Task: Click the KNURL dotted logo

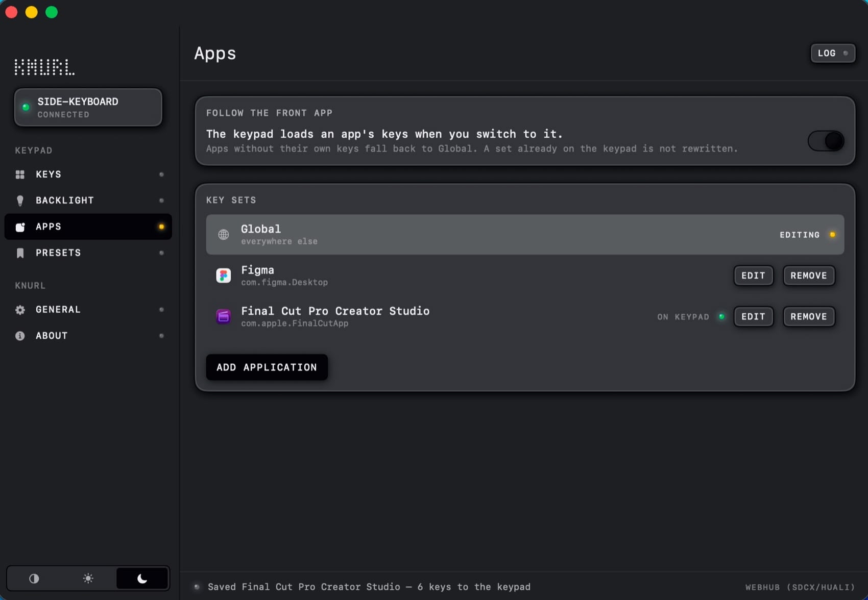Action: tap(44, 67)
